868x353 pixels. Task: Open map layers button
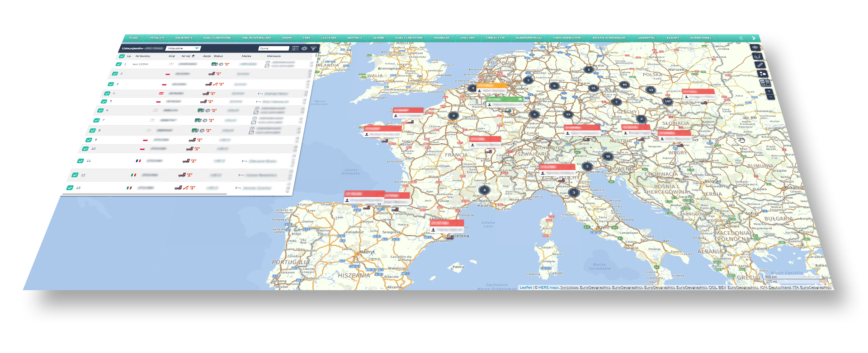(x=755, y=47)
